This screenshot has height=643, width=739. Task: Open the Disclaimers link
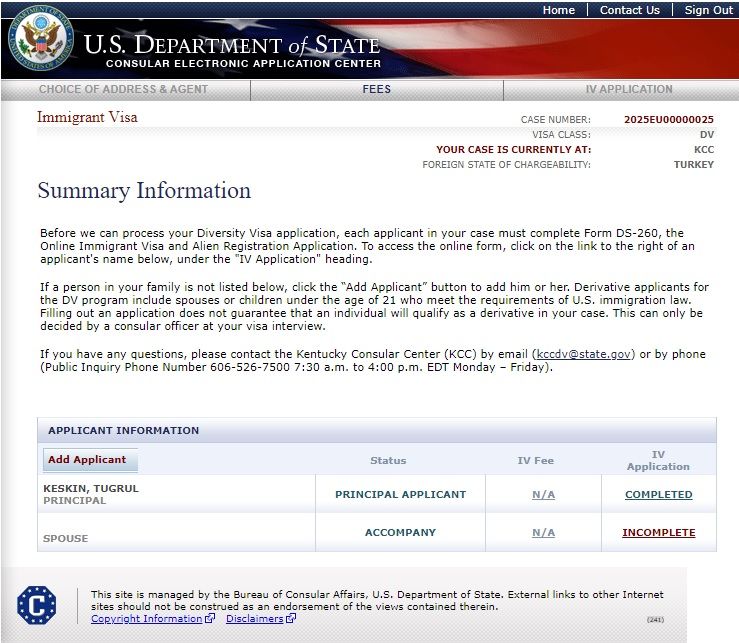[x=255, y=618]
